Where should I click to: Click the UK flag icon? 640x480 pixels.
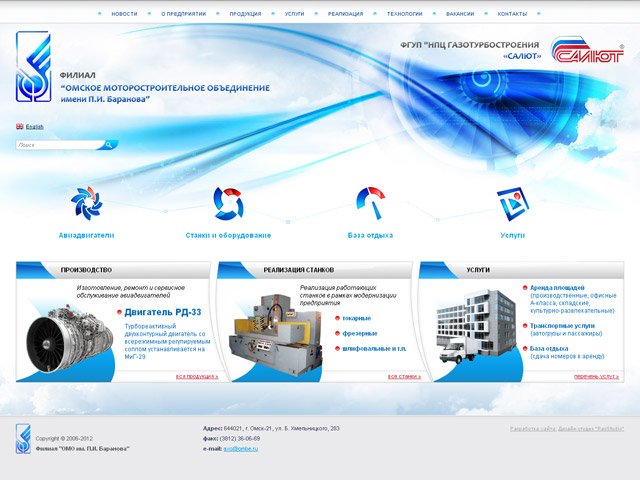point(20,127)
